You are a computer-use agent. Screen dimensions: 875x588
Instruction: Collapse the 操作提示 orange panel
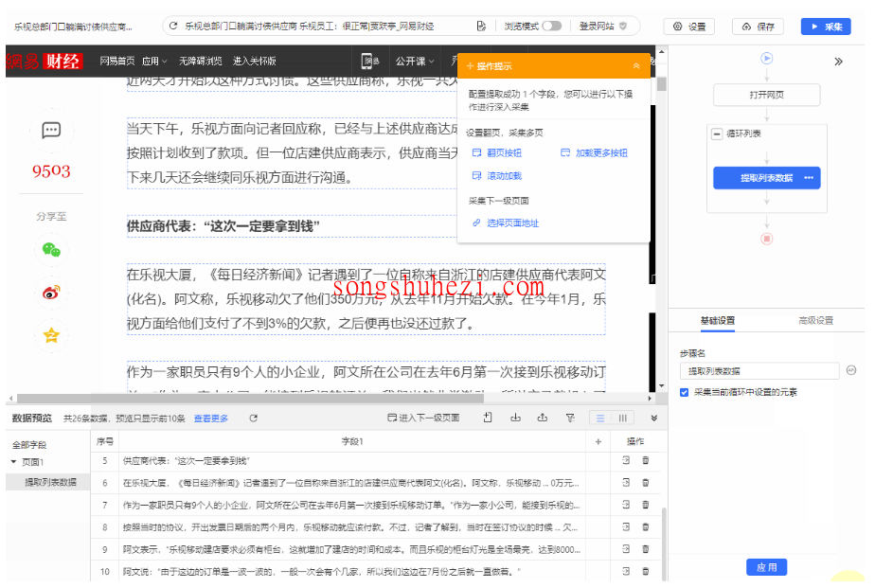click(x=636, y=66)
